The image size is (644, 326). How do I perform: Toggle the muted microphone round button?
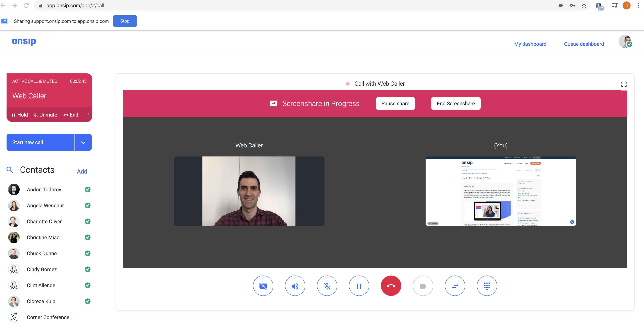327,286
